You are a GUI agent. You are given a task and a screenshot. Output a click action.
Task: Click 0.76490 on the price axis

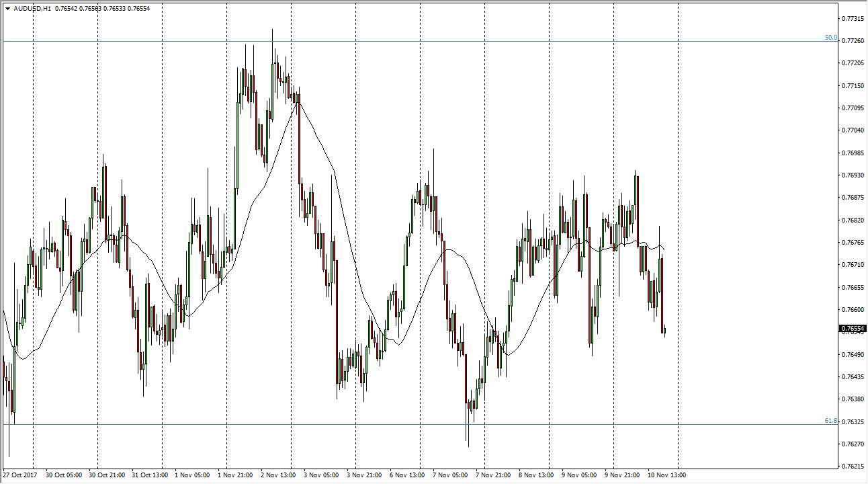[x=853, y=354]
